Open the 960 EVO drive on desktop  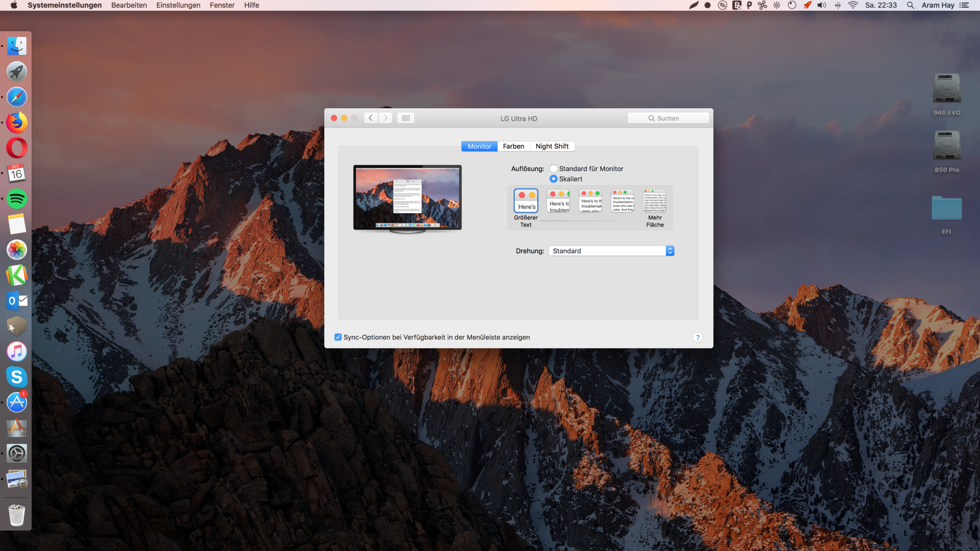click(x=946, y=89)
